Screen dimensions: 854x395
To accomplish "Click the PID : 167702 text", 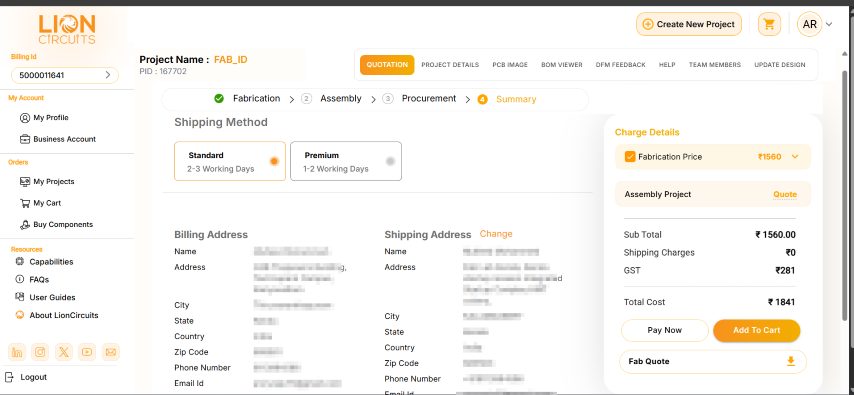I will [163, 71].
